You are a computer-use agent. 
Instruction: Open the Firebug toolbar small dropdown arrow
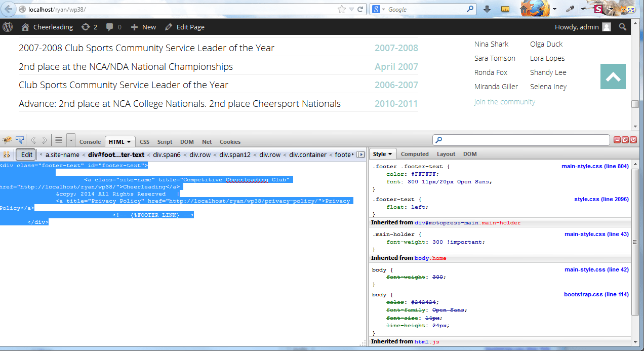pos(71,140)
